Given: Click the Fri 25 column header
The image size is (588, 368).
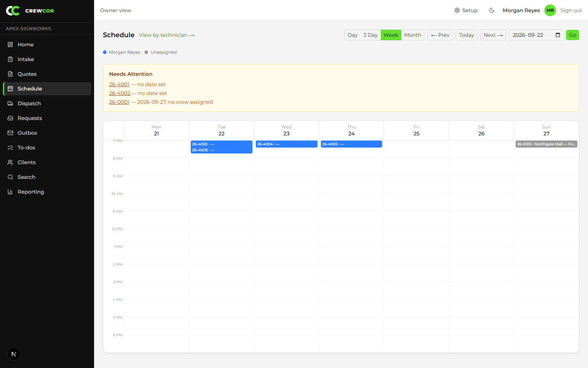Looking at the screenshot, I should coord(416,131).
